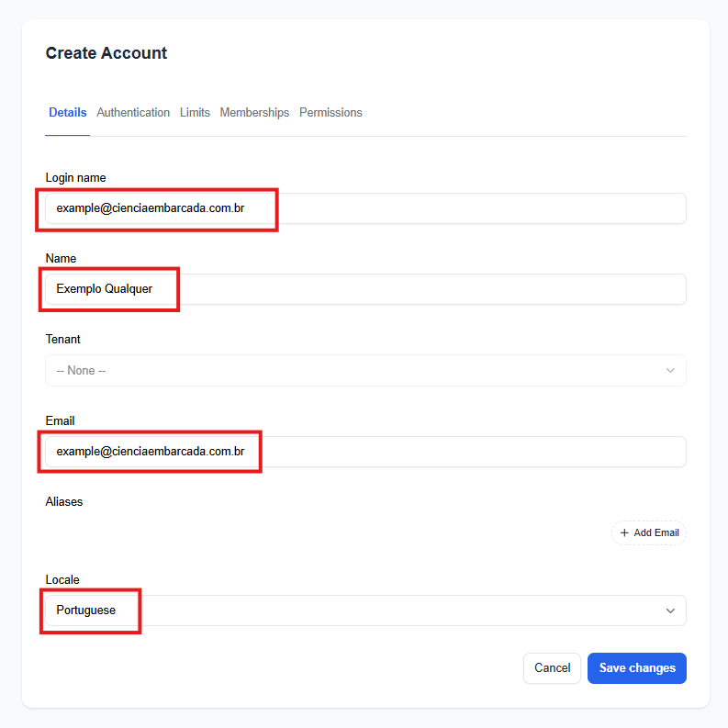Switch to the Details tab

68,113
